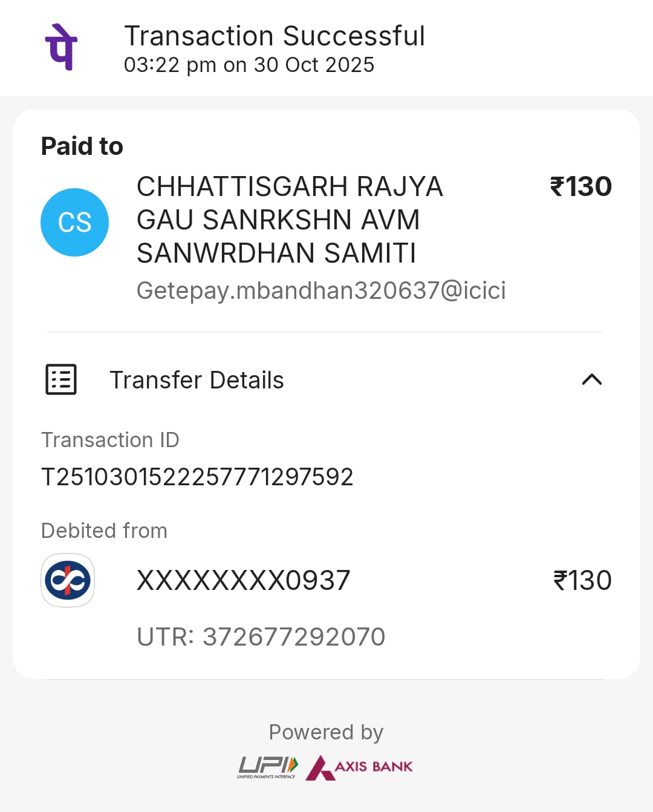
Task: Tap the UTR number 372677292070
Action: (261, 637)
